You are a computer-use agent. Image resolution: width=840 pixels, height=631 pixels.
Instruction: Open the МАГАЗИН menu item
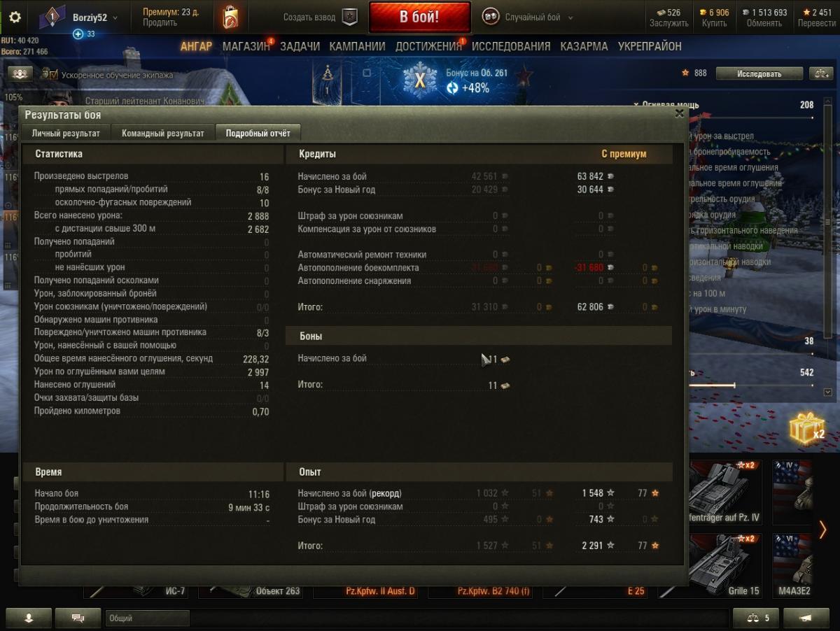pos(246,46)
